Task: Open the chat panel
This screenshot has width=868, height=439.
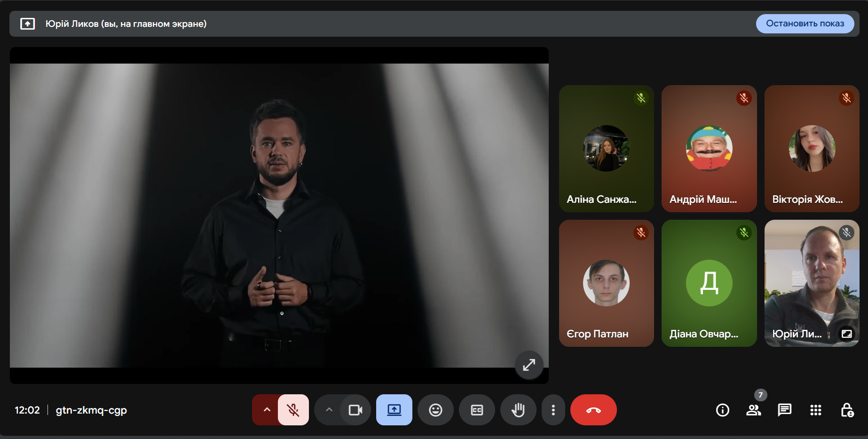Action: click(784, 410)
